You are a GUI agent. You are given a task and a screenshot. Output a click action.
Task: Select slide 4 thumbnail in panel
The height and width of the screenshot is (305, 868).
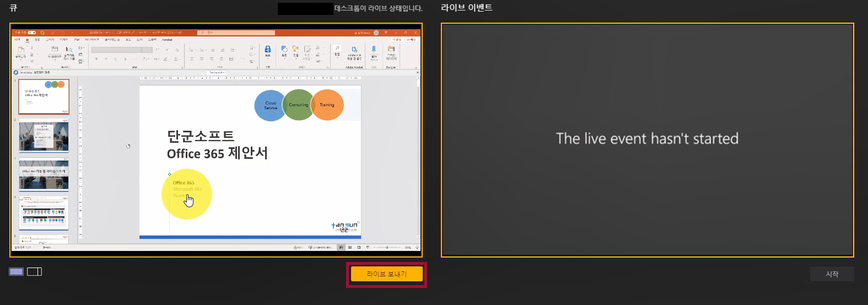pos(44,213)
